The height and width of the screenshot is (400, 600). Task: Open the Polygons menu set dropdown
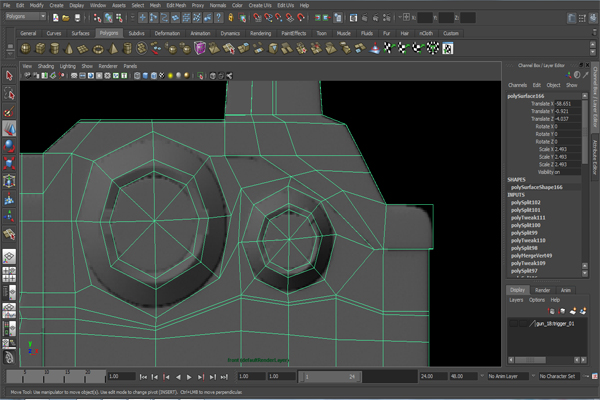pos(26,16)
